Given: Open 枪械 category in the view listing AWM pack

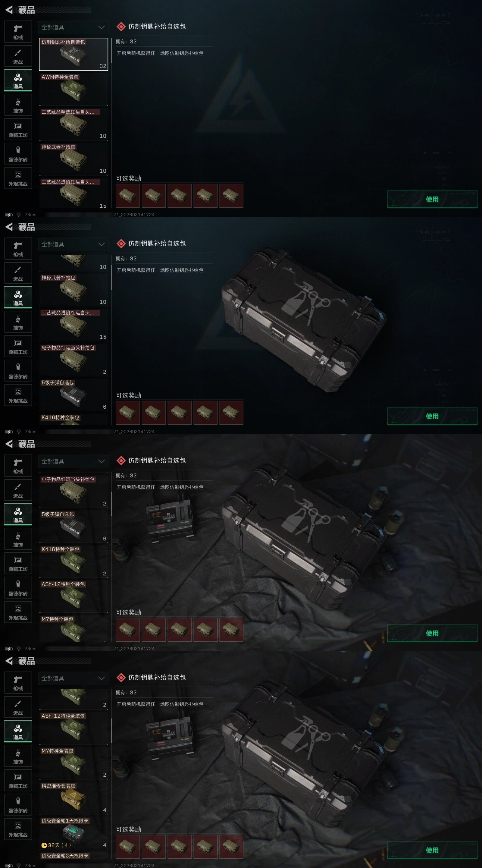Looking at the screenshot, I should [18, 32].
